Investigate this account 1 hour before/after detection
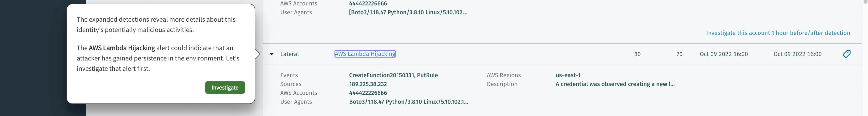The height and width of the screenshot is (116, 868). point(778,33)
